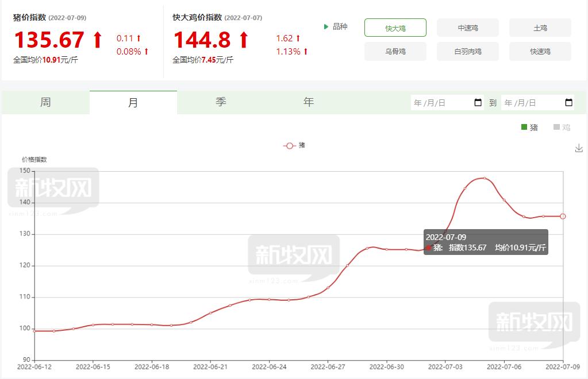The height and width of the screenshot is (379, 588).
Task: Open calendar picker on the start date field
Action: [x=478, y=103]
